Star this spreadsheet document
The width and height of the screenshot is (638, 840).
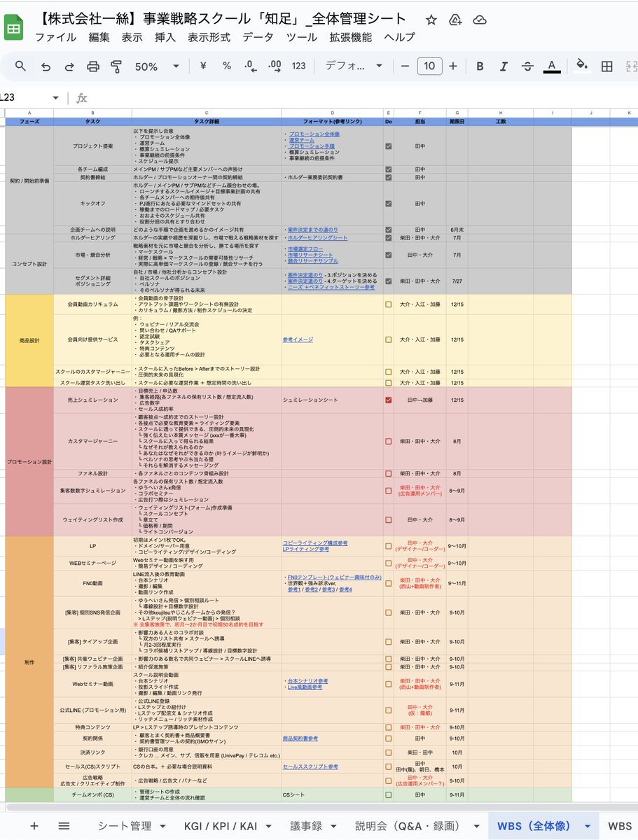431,20
